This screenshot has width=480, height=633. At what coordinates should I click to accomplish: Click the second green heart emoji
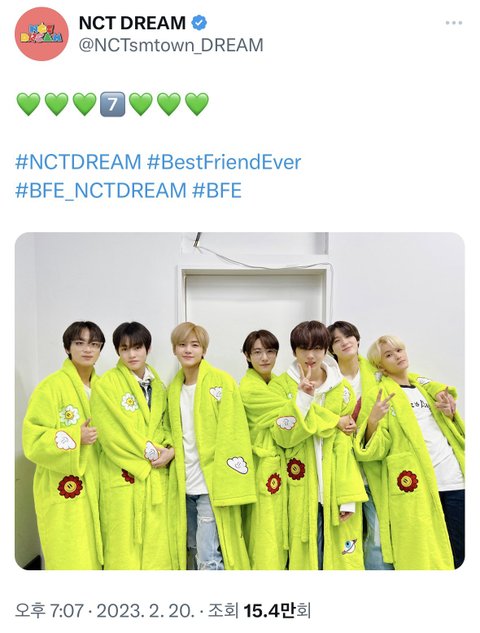(57, 104)
